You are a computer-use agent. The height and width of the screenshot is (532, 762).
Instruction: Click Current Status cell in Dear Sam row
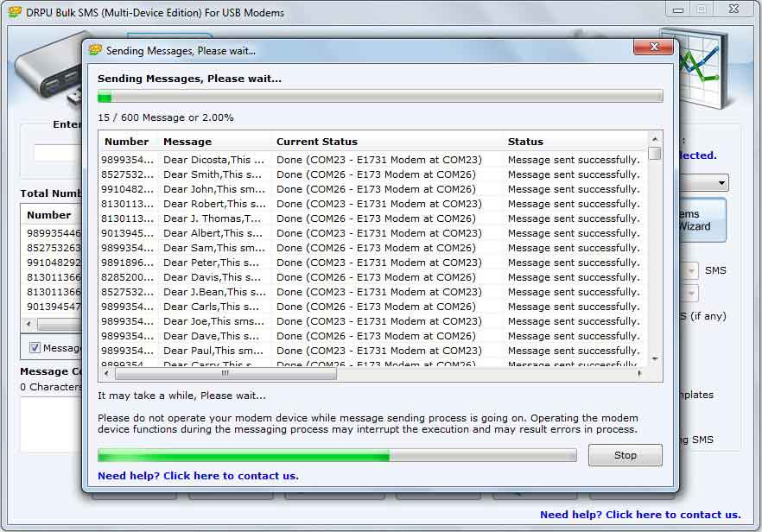[376, 248]
